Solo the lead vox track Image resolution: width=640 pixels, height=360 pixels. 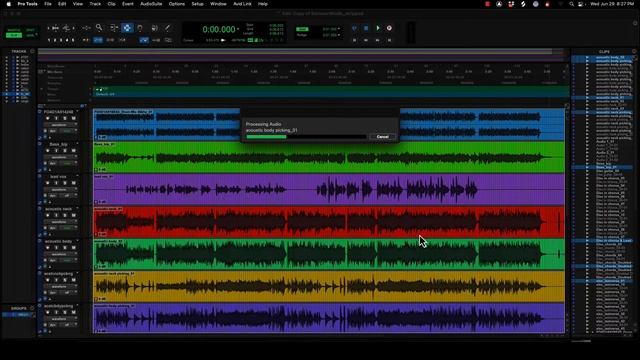click(x=65, y=183)
